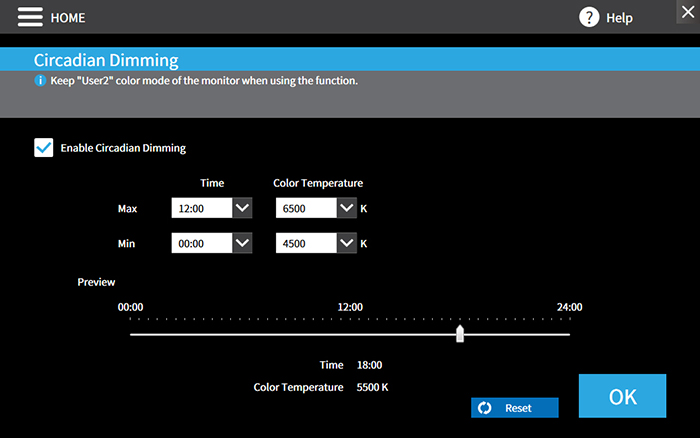Screen dimensions: 700x438
Task: Click the Preview section label
Action: click(x=96, y=282)
